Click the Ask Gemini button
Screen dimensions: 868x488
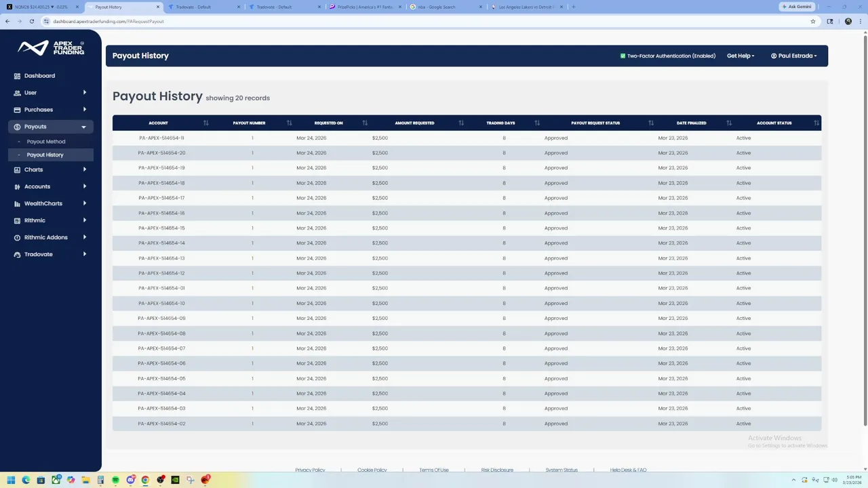[x=796, y=7]
